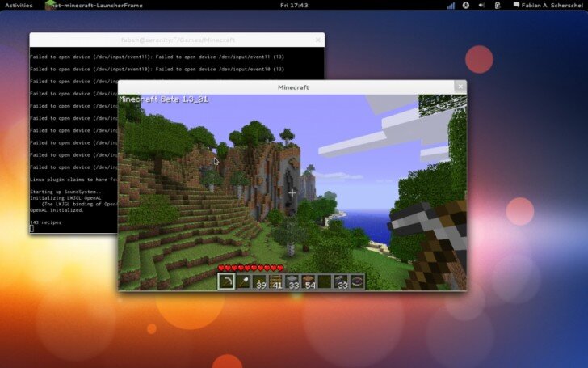Click the crosshair in the Minecraft view
The image size is (588, 368).
[292, 193]
